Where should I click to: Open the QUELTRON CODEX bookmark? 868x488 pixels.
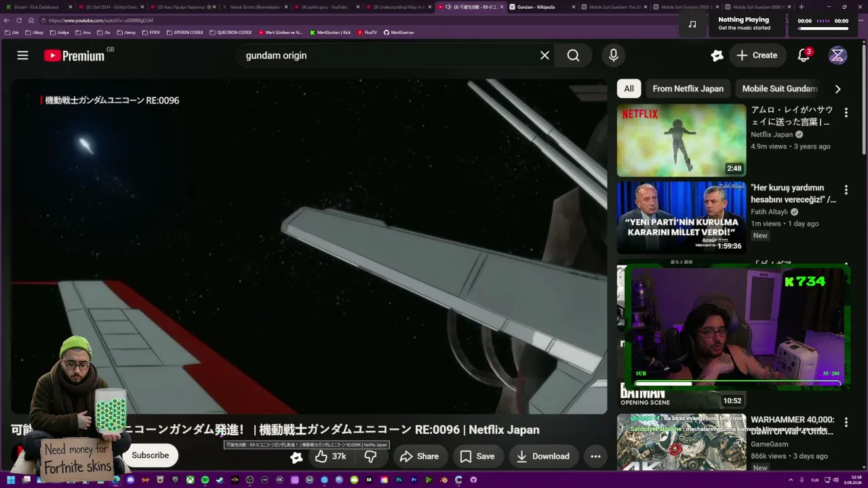pos(231,33)
